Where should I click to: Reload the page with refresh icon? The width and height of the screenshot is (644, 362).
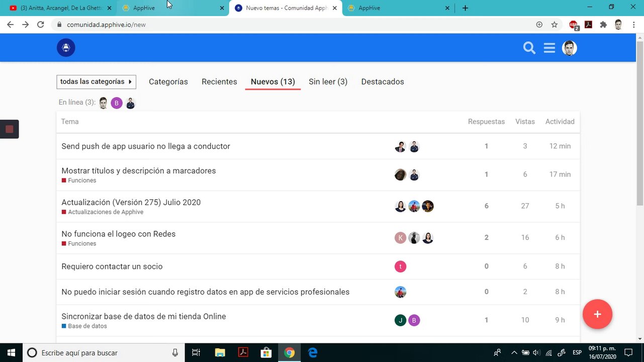(x=41, y=24)
